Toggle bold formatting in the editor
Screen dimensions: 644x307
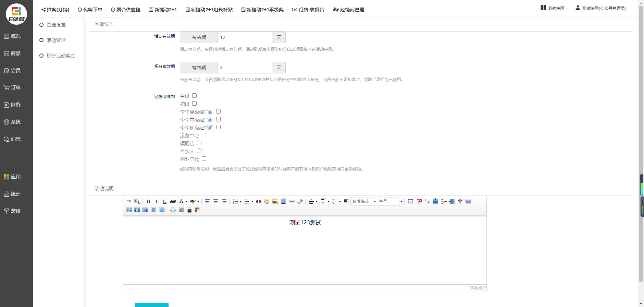click(x=148, y=201)
